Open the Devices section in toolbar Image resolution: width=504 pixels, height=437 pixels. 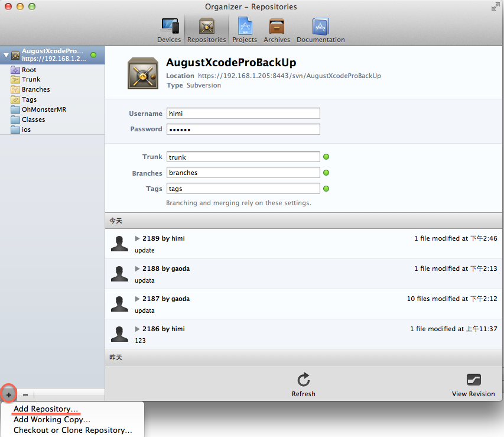click(x=169, y=30)
